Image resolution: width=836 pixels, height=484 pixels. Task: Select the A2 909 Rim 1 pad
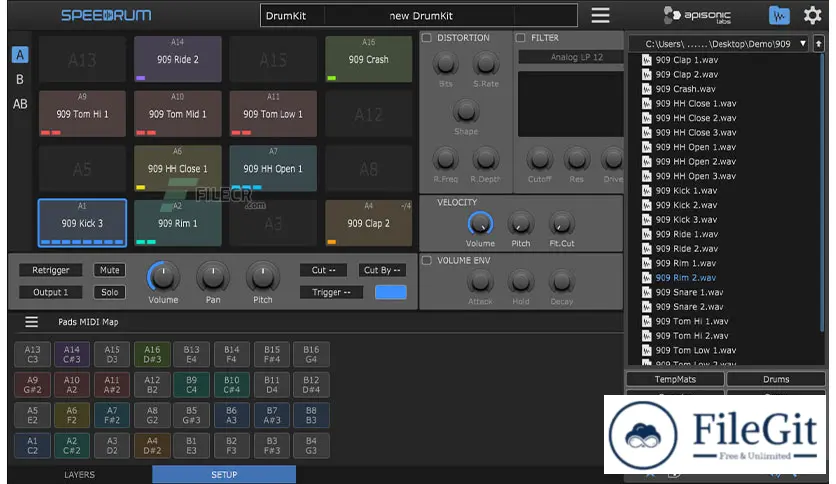pos(178,223)
